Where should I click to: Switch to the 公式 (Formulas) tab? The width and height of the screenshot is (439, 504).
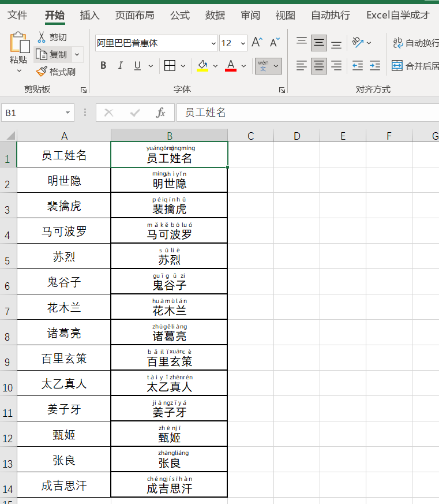[180, 15]
